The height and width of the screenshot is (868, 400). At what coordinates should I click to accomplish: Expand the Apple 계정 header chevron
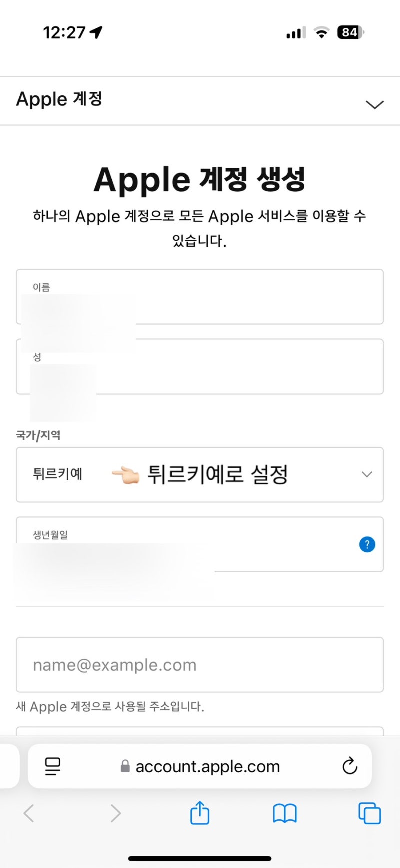[374, 104]
